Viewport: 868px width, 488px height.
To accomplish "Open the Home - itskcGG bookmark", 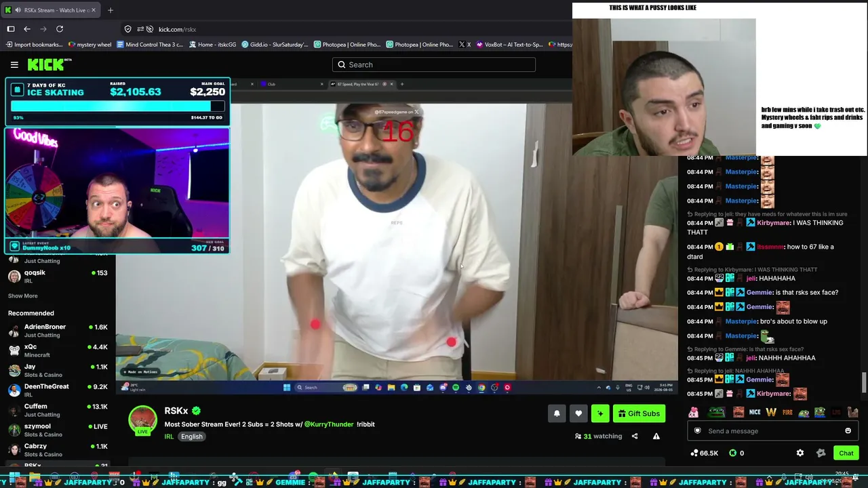I will point(212,45).
